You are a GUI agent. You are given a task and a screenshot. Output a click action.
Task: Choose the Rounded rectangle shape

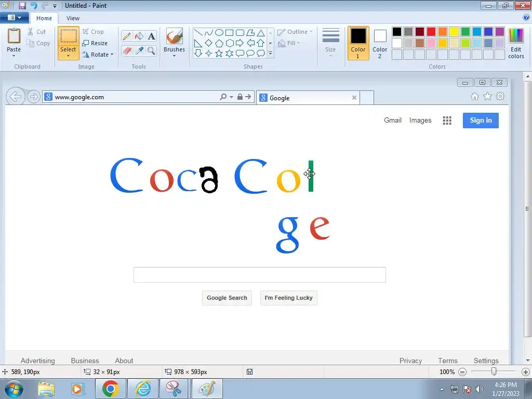(240, 33)
